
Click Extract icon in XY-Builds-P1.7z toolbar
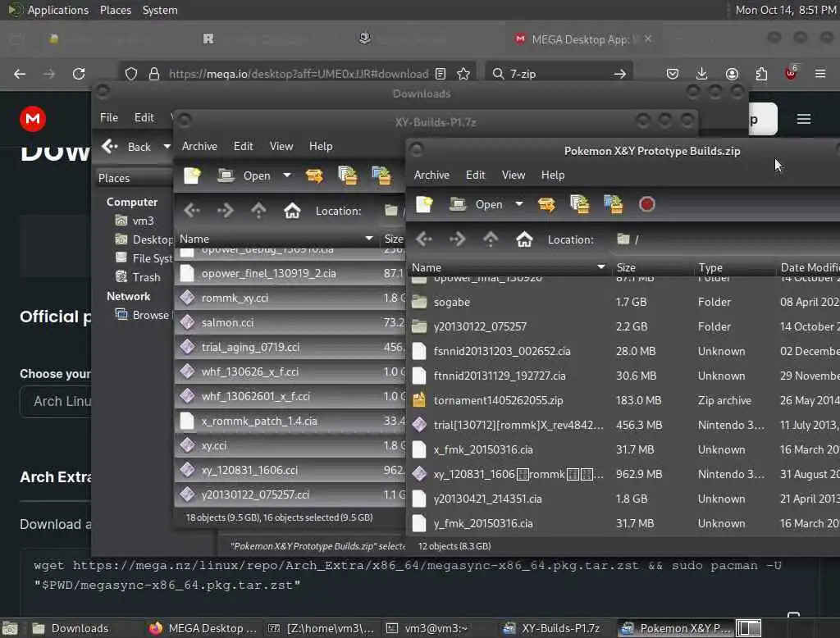pos(314,175)
